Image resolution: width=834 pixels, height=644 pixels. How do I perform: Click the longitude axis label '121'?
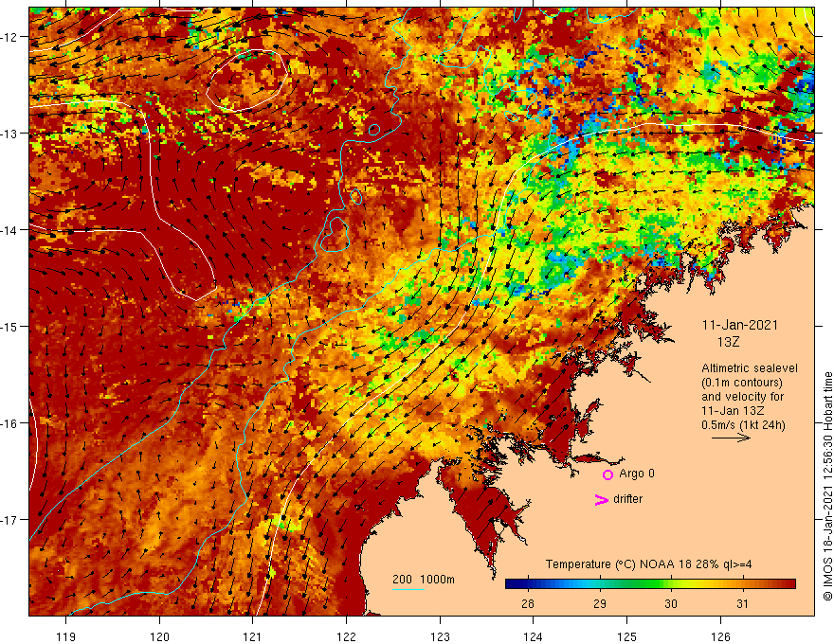coord(253,636)
